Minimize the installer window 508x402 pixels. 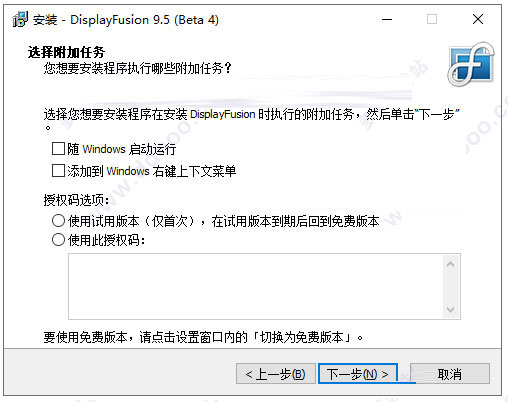[387, 19]
